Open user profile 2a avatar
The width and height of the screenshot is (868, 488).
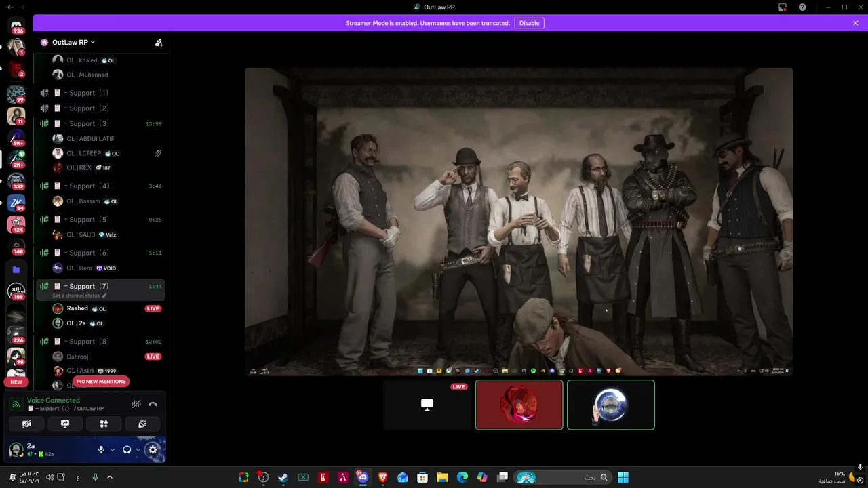coord(16,449)
